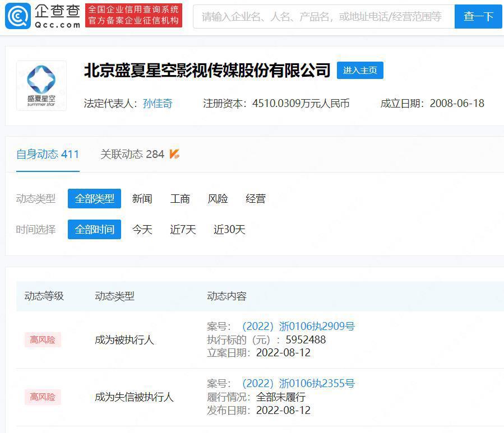Screen dimensions: 504x433
Task: Filter dynamics by 风险 type
Action: pyautogui.click(x=218, y=198)
